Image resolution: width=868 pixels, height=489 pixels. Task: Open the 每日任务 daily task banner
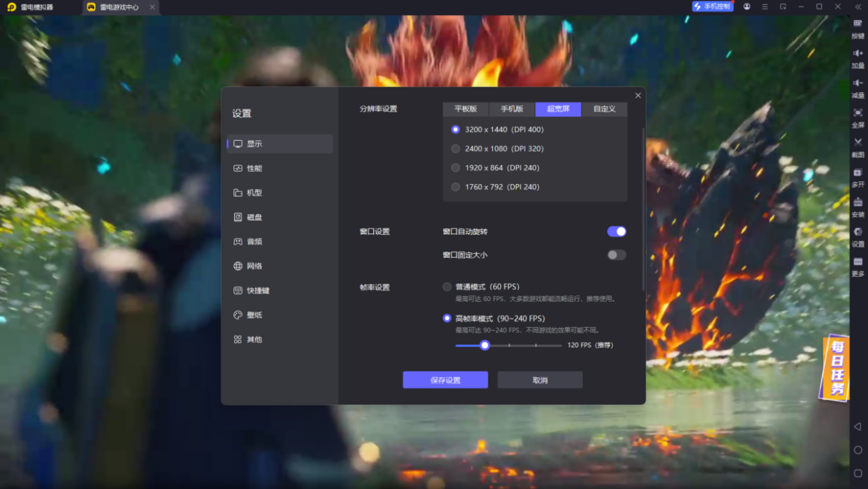click(836, 367)
